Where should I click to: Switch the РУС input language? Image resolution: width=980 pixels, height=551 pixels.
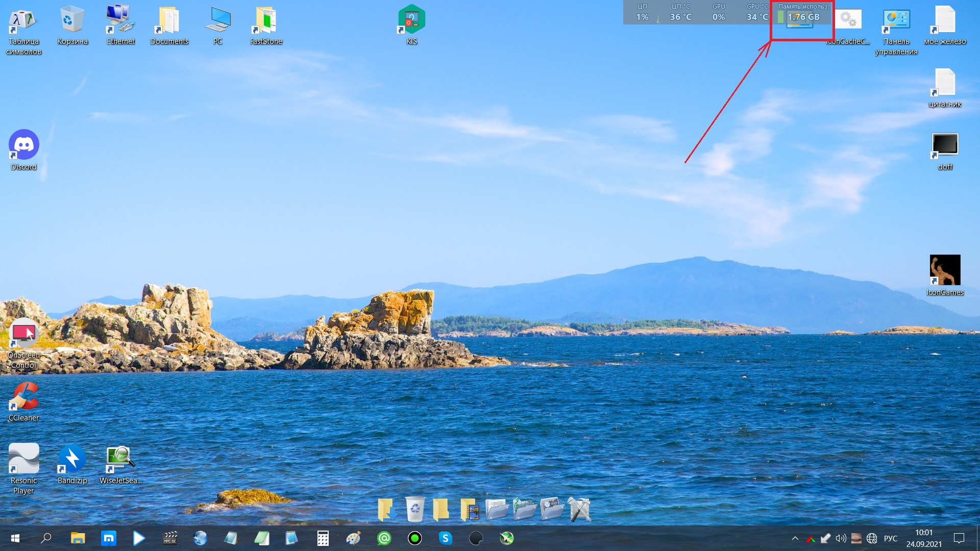[x=890, y=538]
